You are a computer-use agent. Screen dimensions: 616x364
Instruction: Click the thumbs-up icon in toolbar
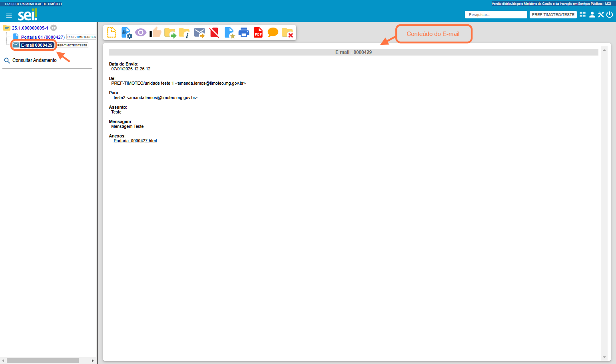(x=155, y=32)
